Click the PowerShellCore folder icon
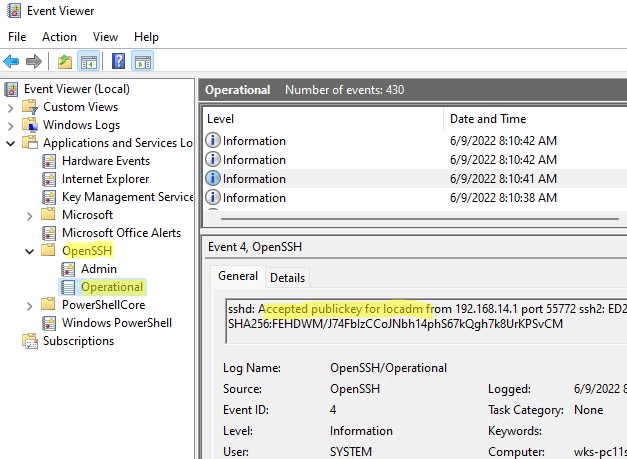The height and width of the screenshot is (459, 627). (48, 305)
